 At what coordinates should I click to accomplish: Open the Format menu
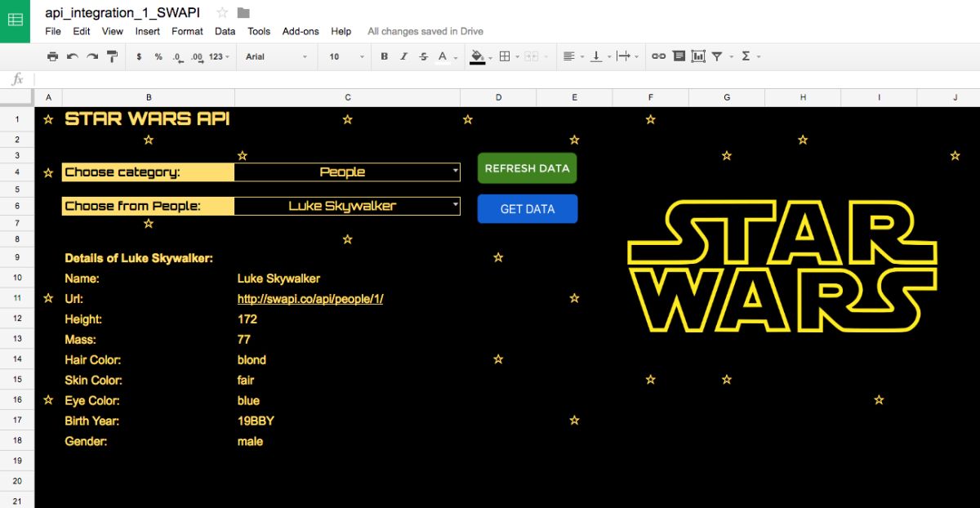pos(187,31)
